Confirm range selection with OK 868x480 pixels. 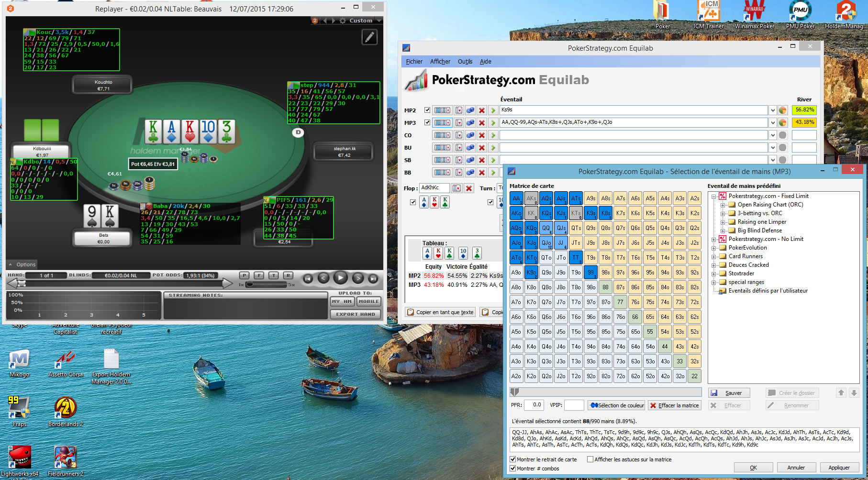(x=753, y=468)
